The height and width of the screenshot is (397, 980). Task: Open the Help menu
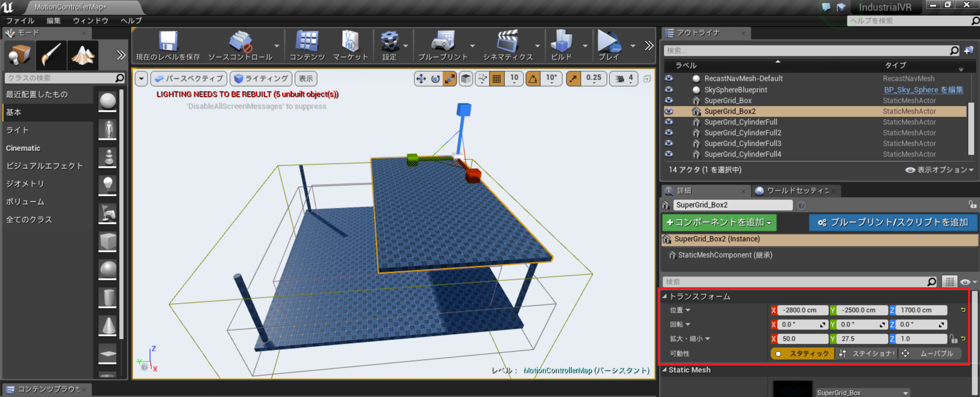pyautogui.click(x=131, y=21)
